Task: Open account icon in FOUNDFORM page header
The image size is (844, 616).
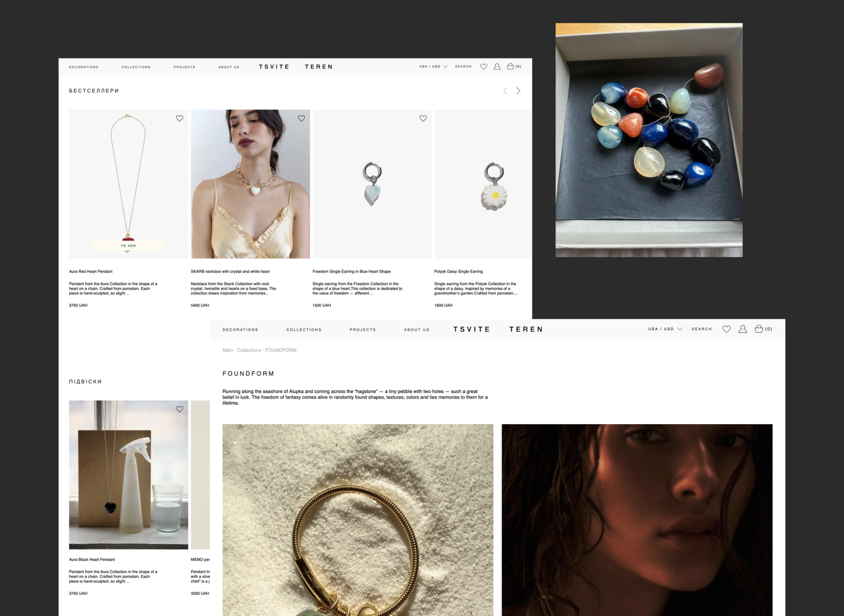Action: (743, 329)
